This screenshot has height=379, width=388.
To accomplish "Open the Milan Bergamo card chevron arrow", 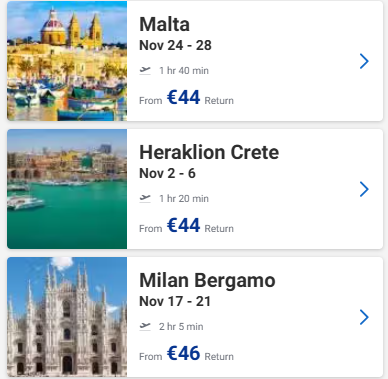I will [364, 317].
